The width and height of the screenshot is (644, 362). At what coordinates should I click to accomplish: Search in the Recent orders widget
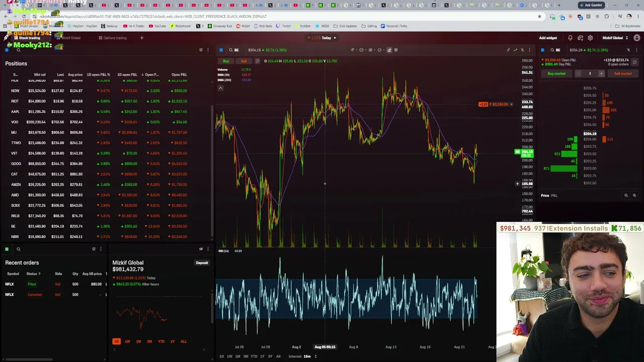[x=18, y=249]
